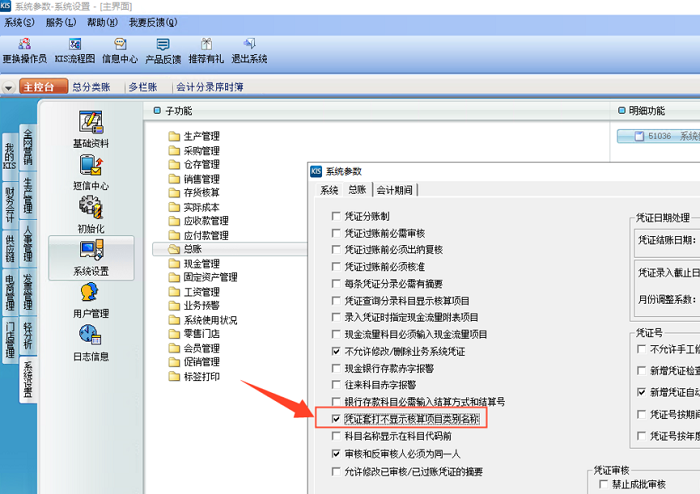The width and height of the screenshot is (700, 494).
Task: Uncheck 凭证套打不显示核算项目类别名称
Action: [336, 419]
